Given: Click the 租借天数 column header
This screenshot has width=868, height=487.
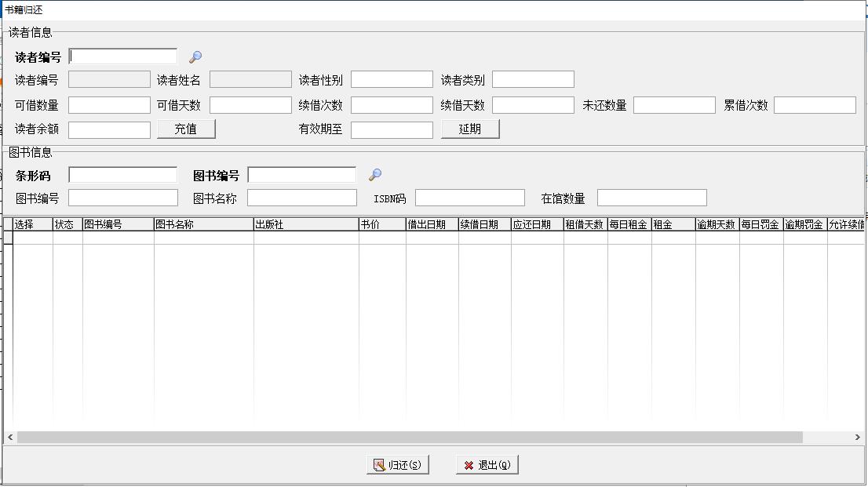Looking at the screenshot, I should (x=585, y=225).
